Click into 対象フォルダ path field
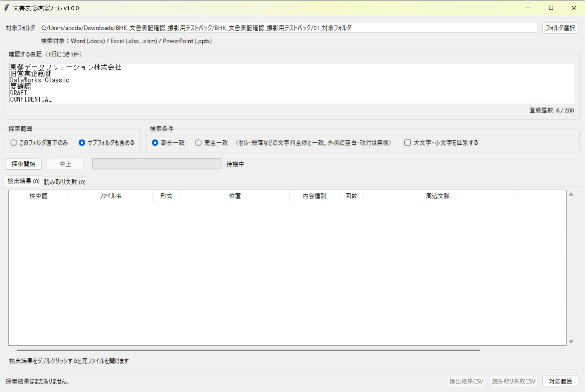 289,28
